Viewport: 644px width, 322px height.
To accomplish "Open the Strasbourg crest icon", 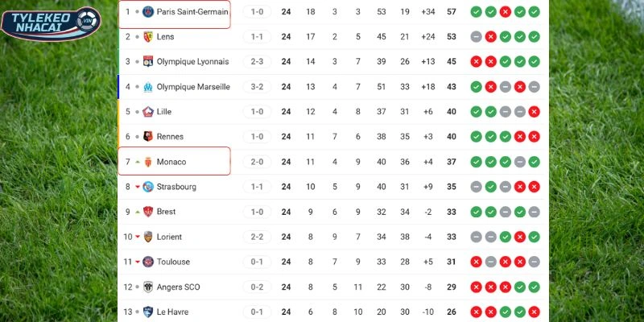I will coord(148,187).
